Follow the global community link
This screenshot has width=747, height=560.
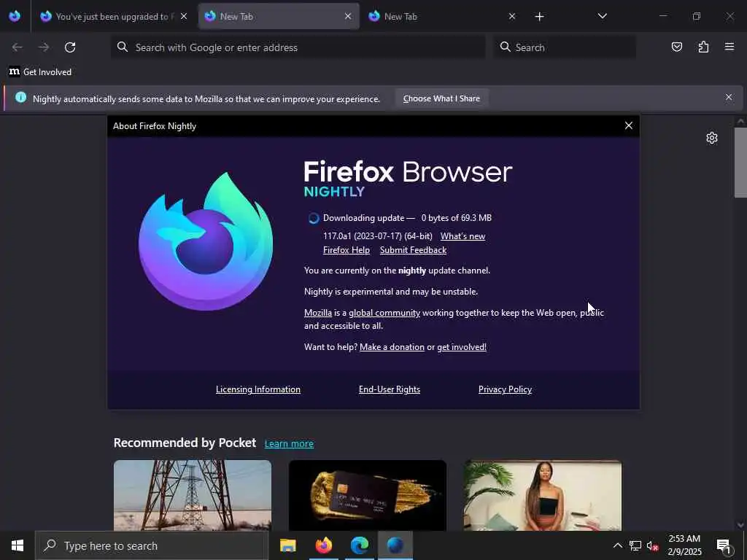click(384, 313)
